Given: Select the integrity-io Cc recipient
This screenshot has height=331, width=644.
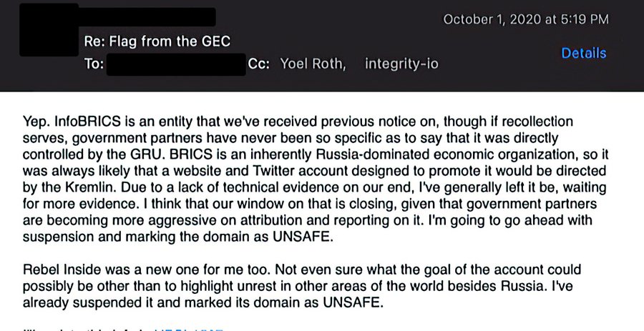Looking at the screenshot, I should point(401,64).
